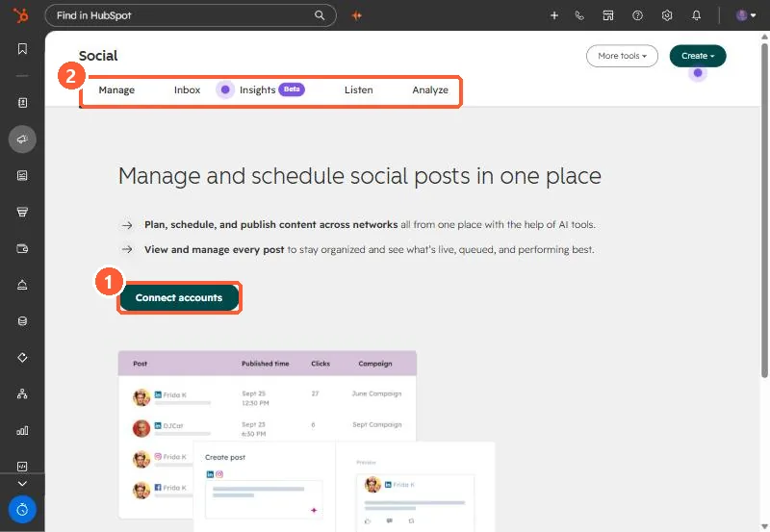Open the Service bell-tray sidebar icon
Screen dimensions: 770x532
22,285
